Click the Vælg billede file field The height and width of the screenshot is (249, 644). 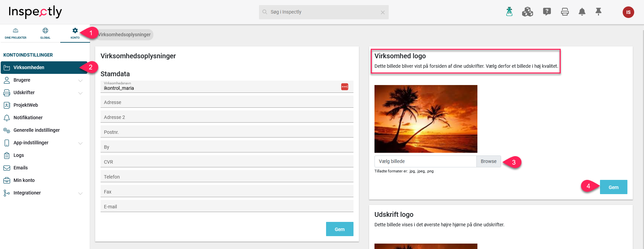click(x=425, y=161)
